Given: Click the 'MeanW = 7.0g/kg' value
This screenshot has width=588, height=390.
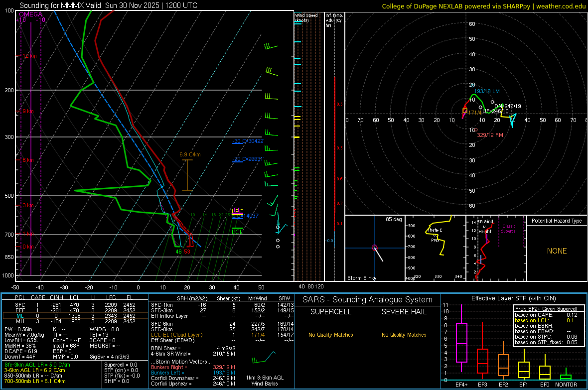Looking at the screenshot, I should tap(24, 335).
